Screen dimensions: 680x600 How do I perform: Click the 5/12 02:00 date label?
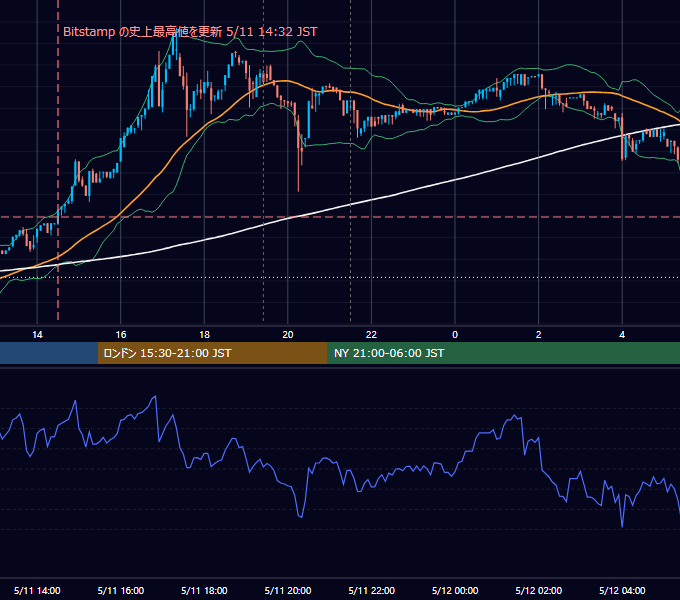coord(539,590)
